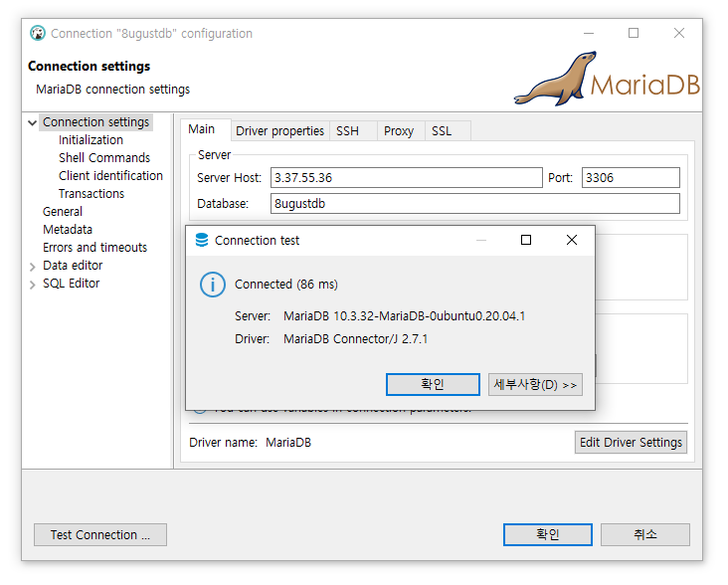Viewport: 728px width, 585px height.
Task: Show details with 세부사항(D) button
Action: tap(535, 384)
